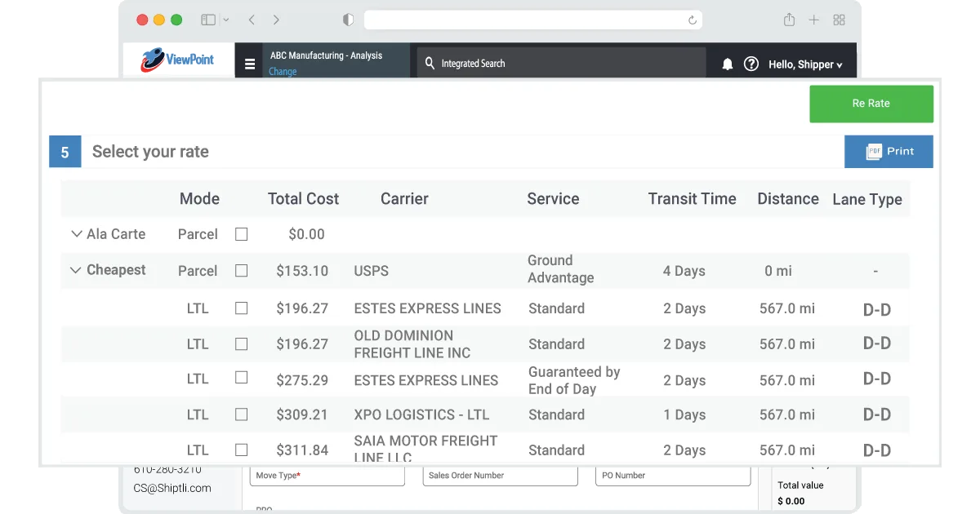Click the Distance column header
Viewport: 980px width, 514px height.
(x=788, y=198)
